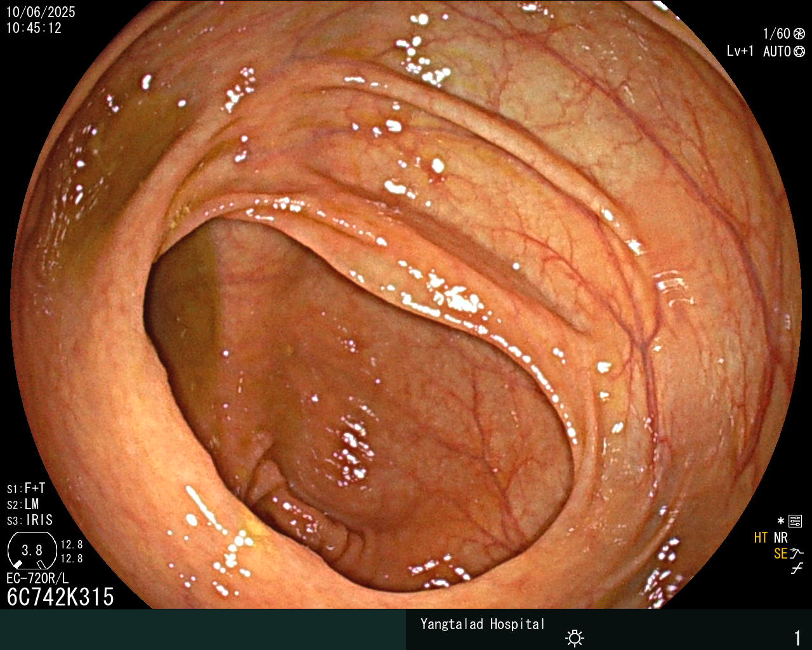
Task: Click the tone curve icon below SE
Action: coord(797,569)
